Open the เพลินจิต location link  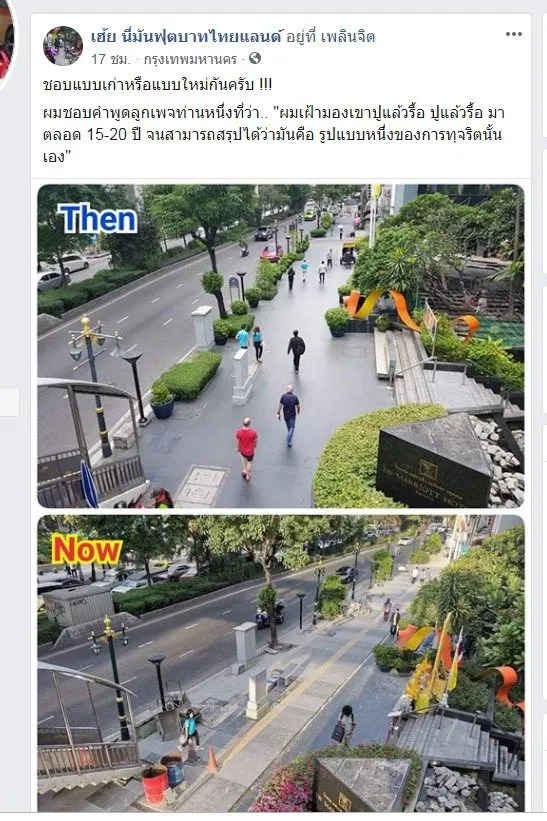click(x=348, y=37)
